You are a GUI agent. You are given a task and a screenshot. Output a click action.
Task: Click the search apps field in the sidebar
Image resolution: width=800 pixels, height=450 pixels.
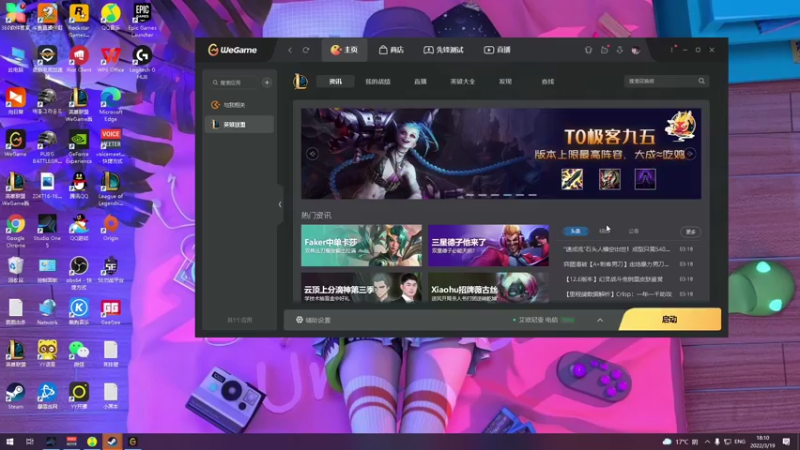point(235,82)
